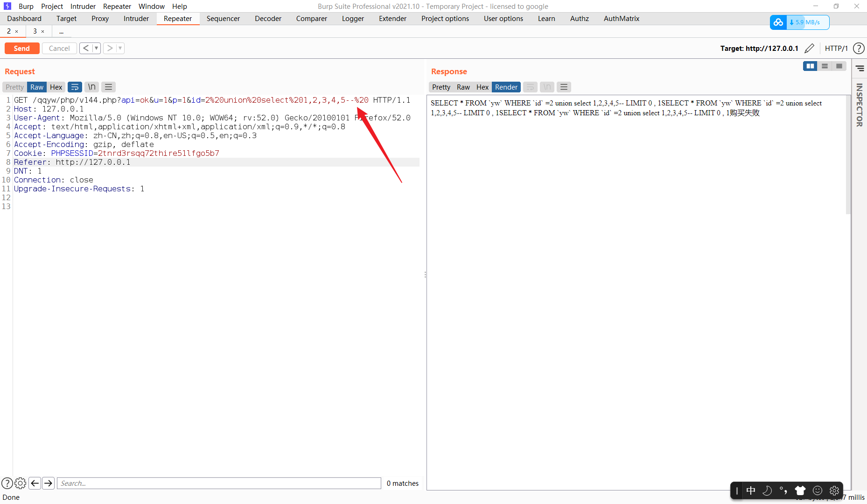Go to previous search match arrow
Screen dimensions: 867x504
[35, 483]
